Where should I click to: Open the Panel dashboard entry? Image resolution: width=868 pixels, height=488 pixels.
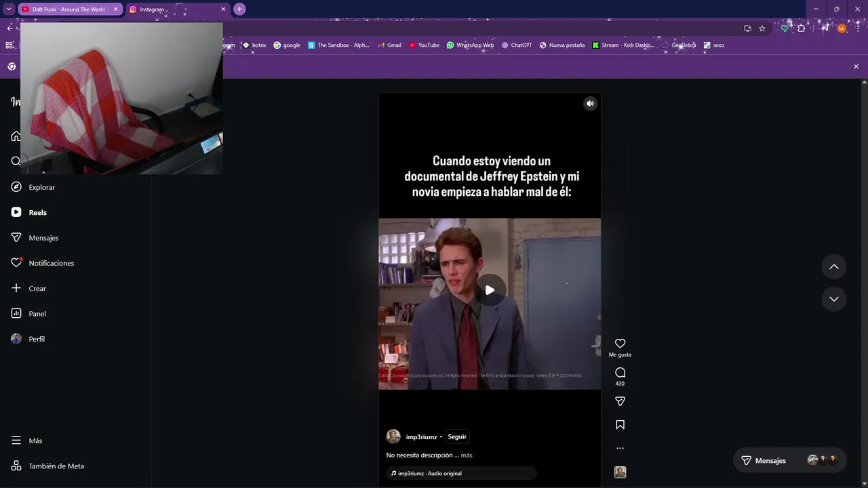(28, 314)
